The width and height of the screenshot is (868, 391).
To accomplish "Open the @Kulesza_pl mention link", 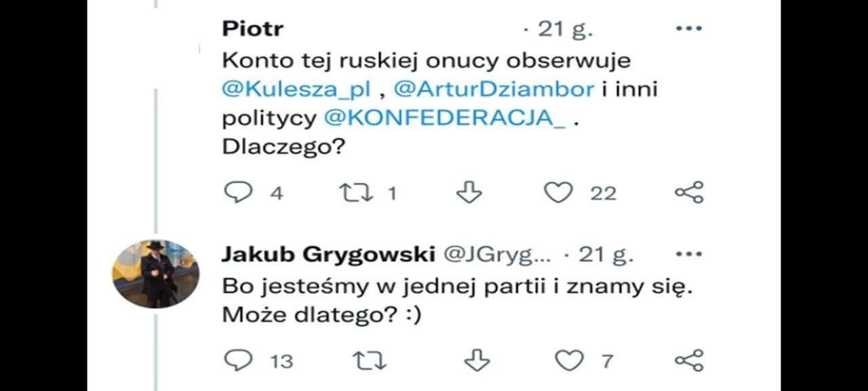I will coord(296,90).
